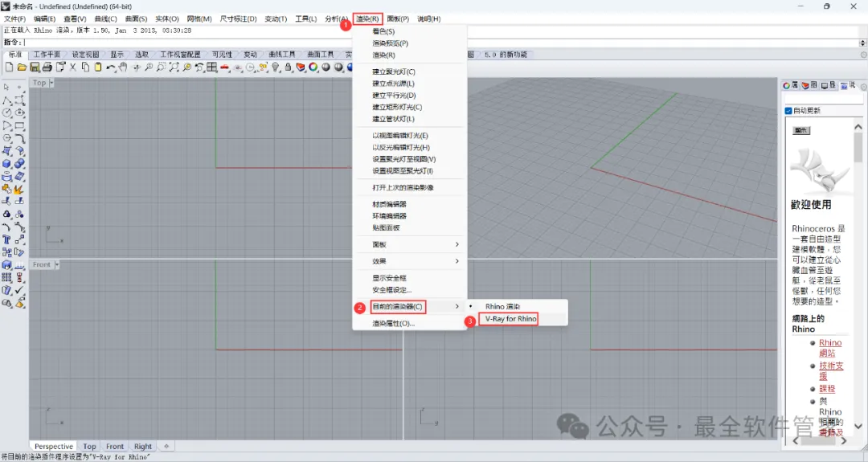The image size is (868, 462).
Task: Switch to the Perspective viewport tab
Action: [54, 447]
